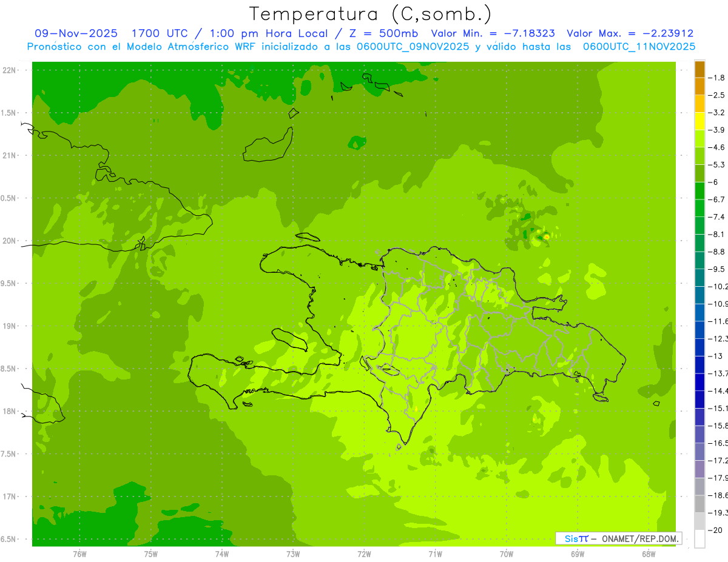Viewport: 728px width, 562px height.
Task: Click the white swatch below -20
Action: [699, 539]
